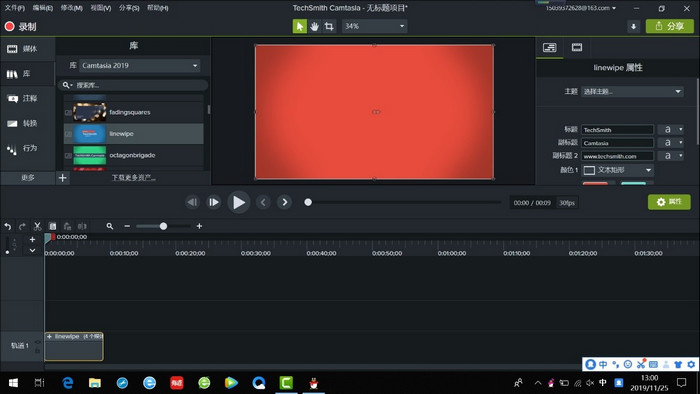The height and width of the screenshot is (394, 700).
Task: Zoom out timeline with minus button
Action: point(127,226)
